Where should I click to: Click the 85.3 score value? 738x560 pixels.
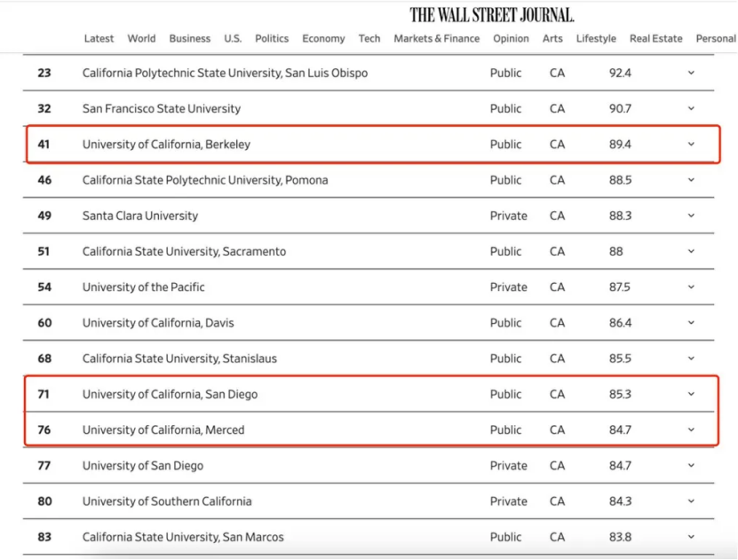[x=620, y=395]
